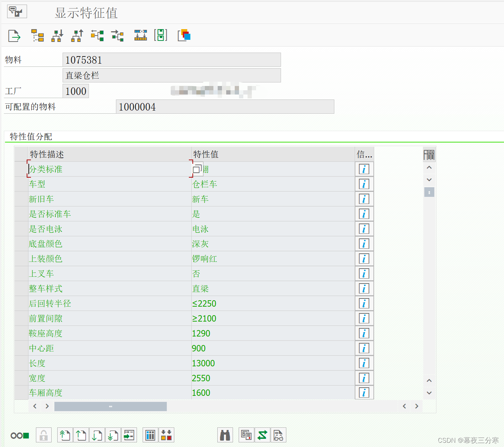Select the 鞍座高度 characteristic cell

tap(110, 333)
